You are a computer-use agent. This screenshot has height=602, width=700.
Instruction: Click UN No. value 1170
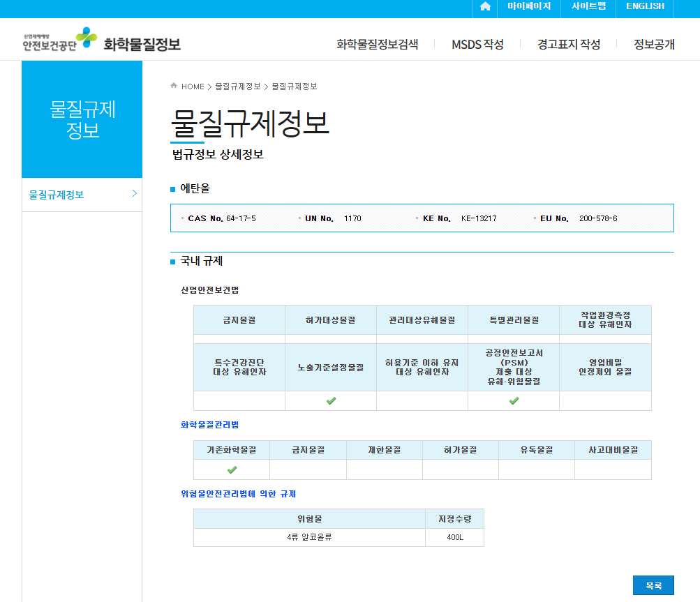tap(352, 218)
